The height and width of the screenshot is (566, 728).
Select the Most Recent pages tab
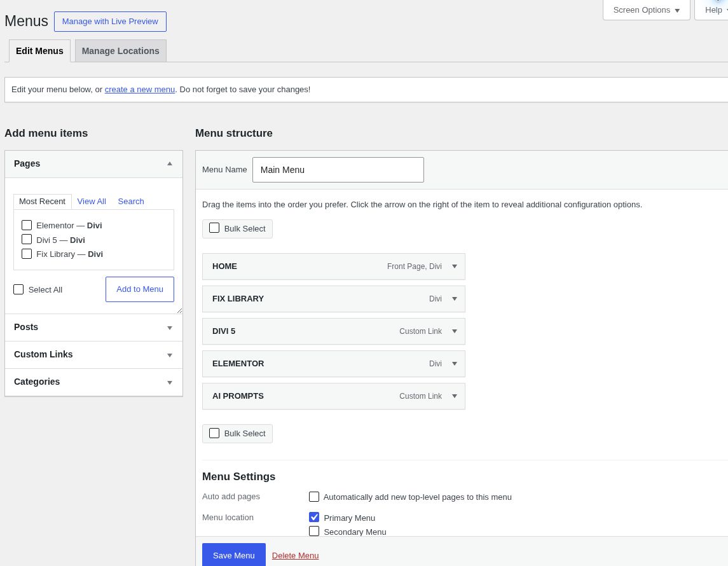pyautogui.click(x=42, y=202)
